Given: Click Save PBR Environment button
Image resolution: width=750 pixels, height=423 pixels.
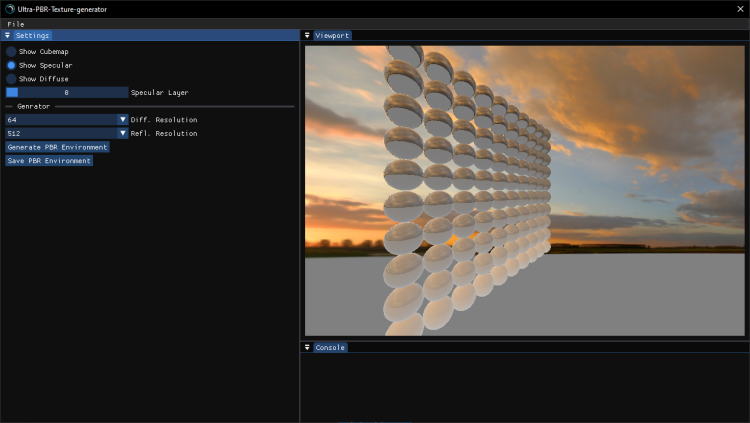Looking at the screenshot, I should click(49, 160).
